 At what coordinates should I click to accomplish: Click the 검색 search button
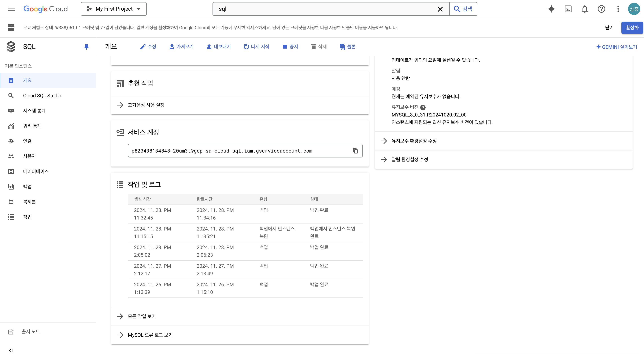coord(463,9)
